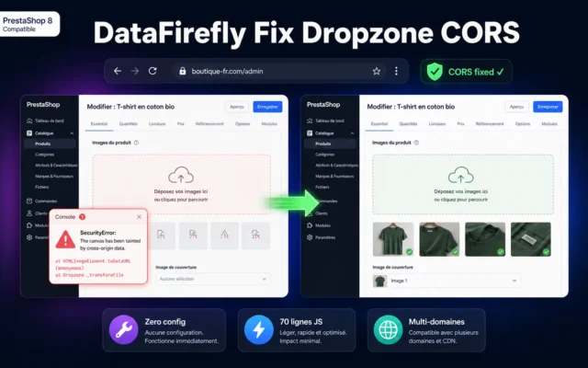Select fourth thumbnail showing shirt label
This screenshot has width=588, height=368.
pos(531,239)
